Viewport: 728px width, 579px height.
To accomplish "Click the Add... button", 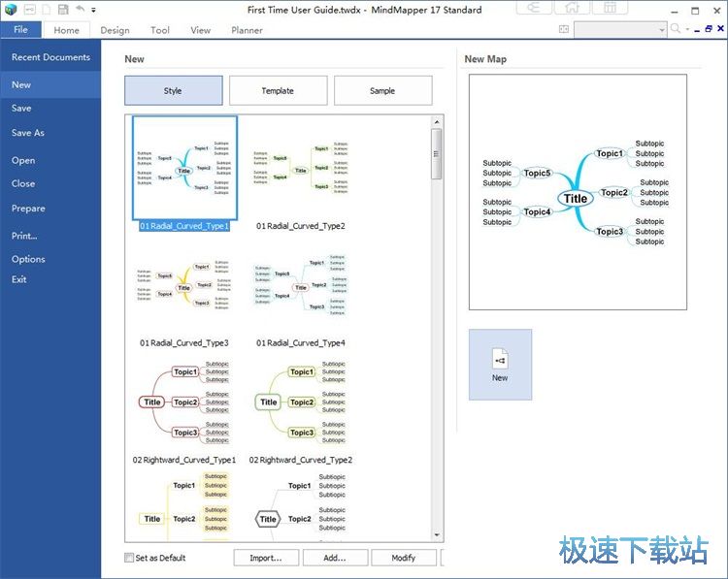I will 335,558.
